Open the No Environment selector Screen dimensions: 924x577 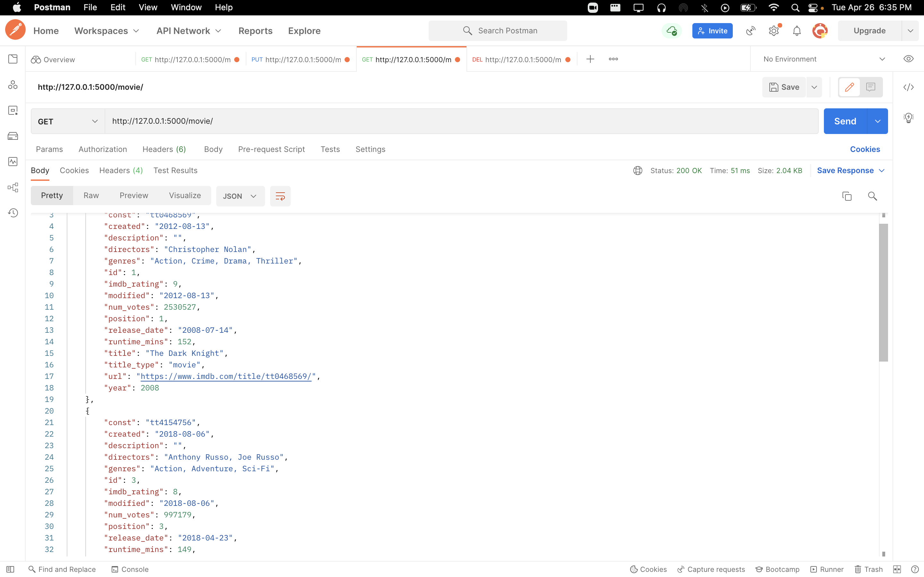point(824,59)
